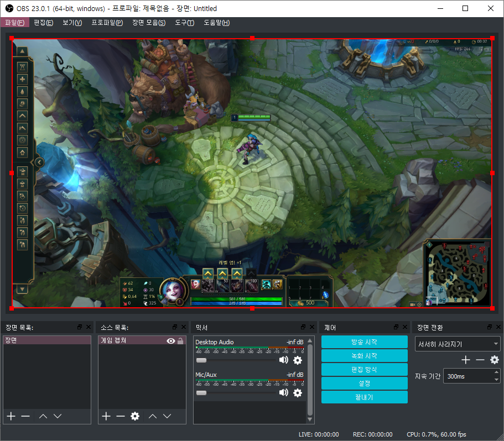The image size is (504, 441).
Task: Click the mixer scrollbar up arrow
Action: point(310,340)
